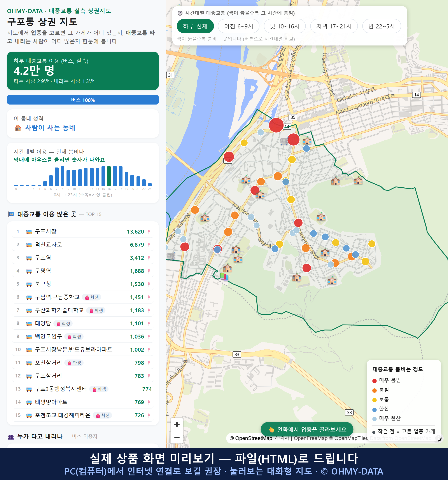Click the pin icon in 태평양아파트 row
The width and height of the screenshot is (448, 480).
tap(149, 402)
